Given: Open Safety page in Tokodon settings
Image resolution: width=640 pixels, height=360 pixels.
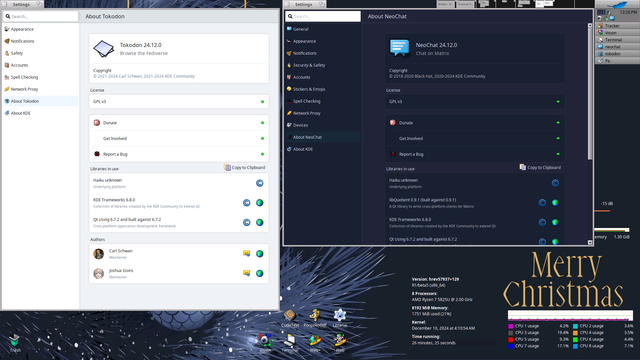Looking at the screenshot, I should (x=40, y=53).
